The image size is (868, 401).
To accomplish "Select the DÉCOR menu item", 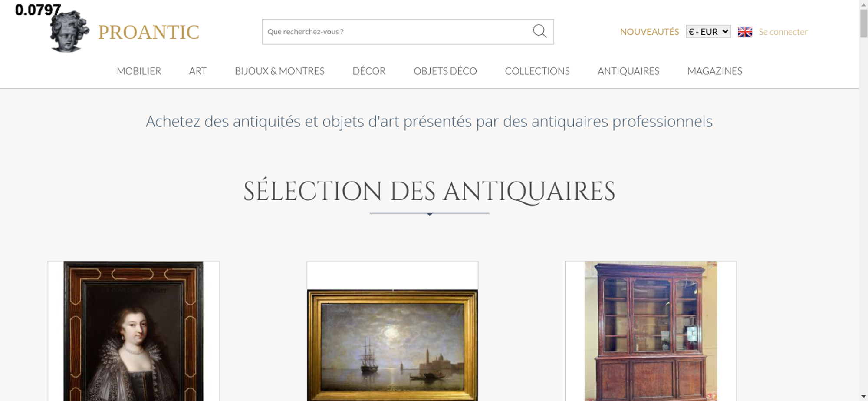I will pos(369,71).
